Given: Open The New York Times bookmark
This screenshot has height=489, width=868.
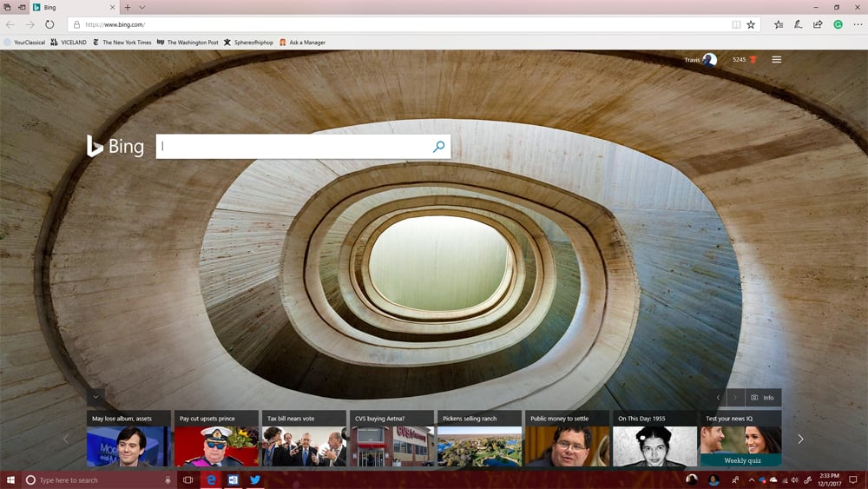Looking at the screenshot, I should 121,42.
